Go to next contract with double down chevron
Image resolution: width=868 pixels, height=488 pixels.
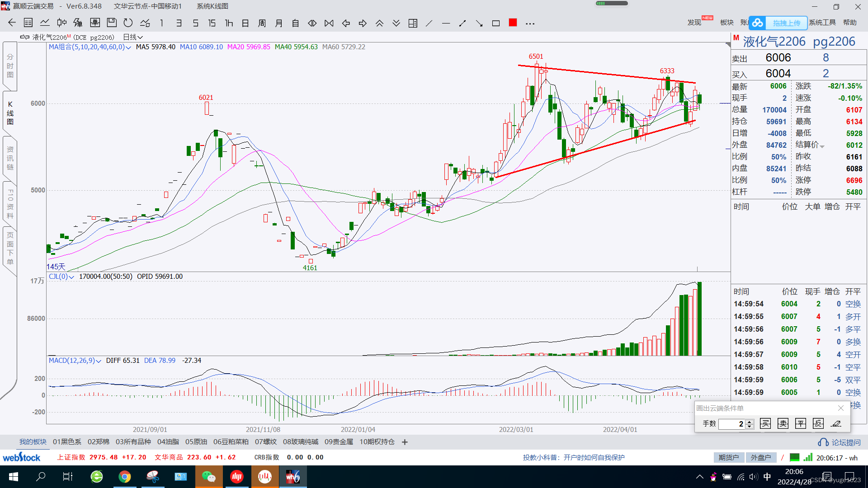tap(396, 23)
